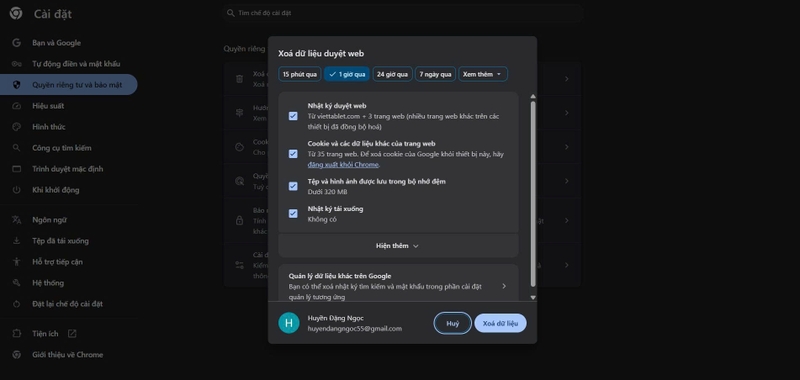Select the 15 phút qua time range
Image resolution: width=800 pixels, height=380 pixels.
(x=299, y=74)
